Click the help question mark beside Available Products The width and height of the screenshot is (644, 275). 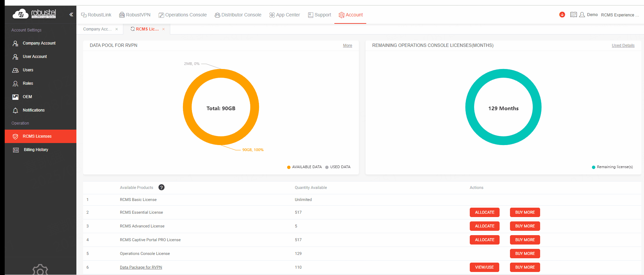click(162, 188)
